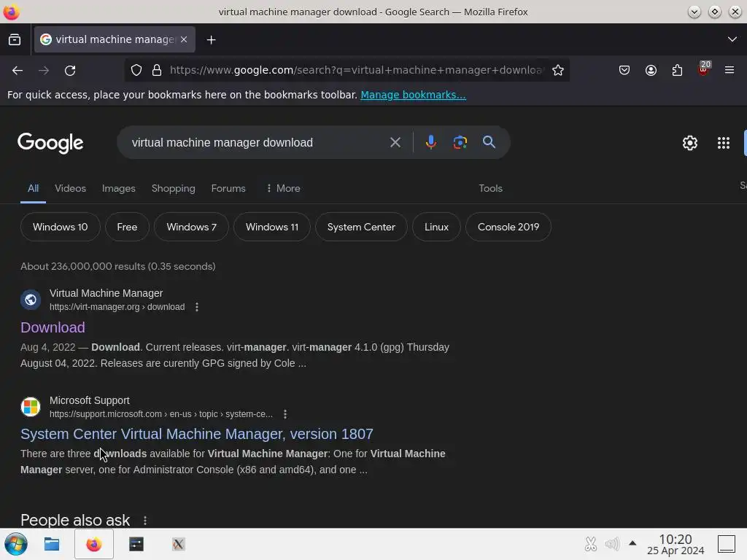The width and height of the screenshot is (747, 560).
Task: Submit search with magnifier icon
Action: (489, 142)
